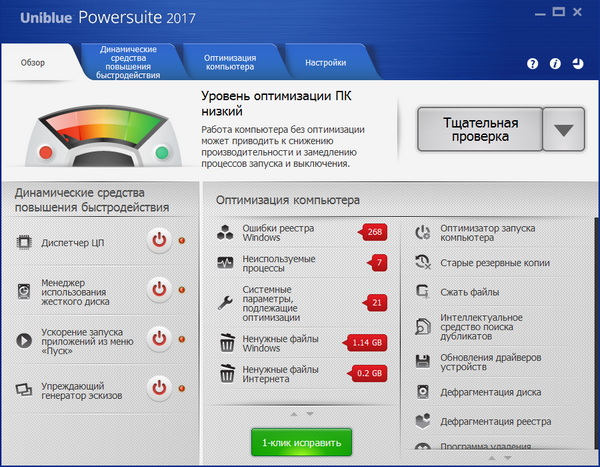Open Дефрагментация диска link

pyautogui.click(x=491, y=392)
